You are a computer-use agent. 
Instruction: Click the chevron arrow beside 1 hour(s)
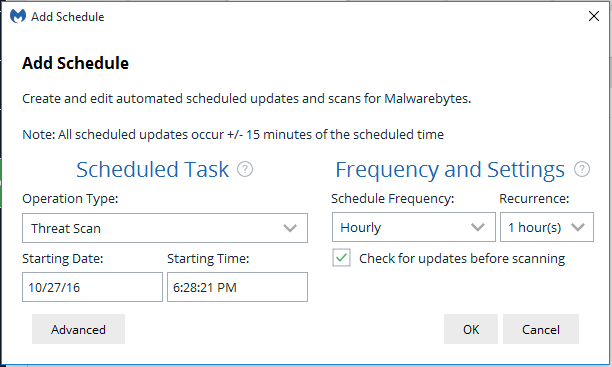point(578,227)
